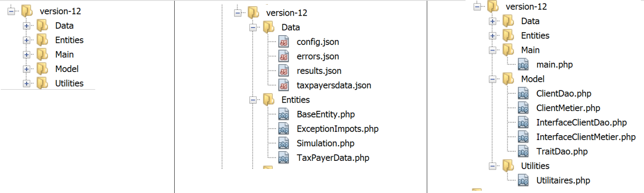This screenshot has height=193, width=644.
Task: Click the BaseEntity.php file icon
Action: pyautogui.click(x=284, y=114)
